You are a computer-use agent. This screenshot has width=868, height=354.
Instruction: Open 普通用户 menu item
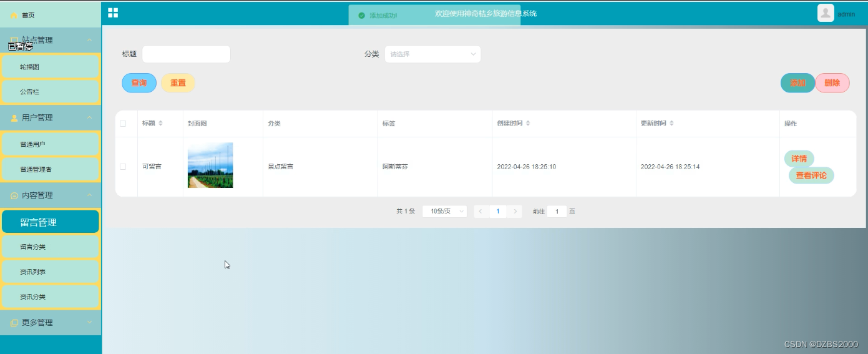[51, 144]
